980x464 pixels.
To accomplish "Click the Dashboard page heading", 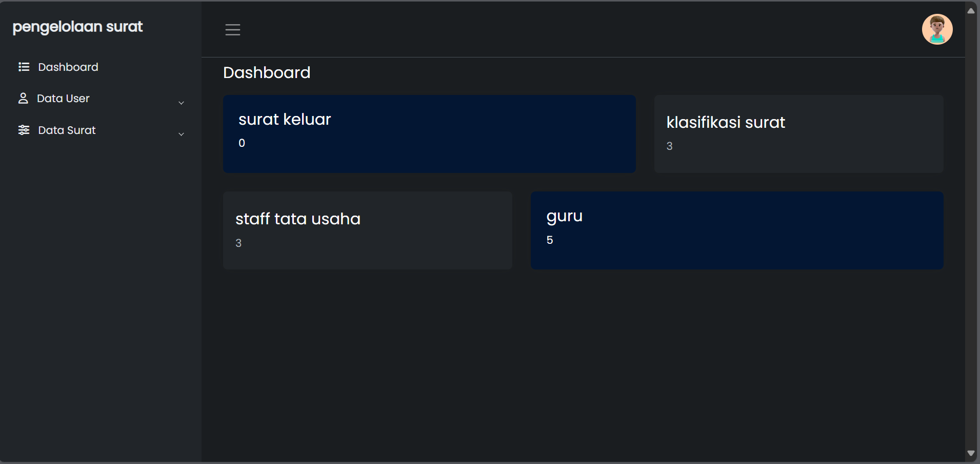I will coord(267,73).
